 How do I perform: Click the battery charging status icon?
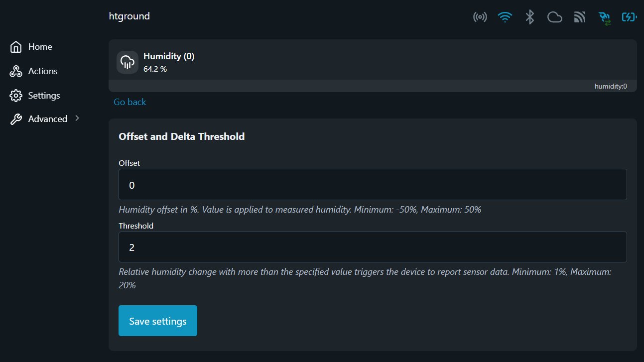(630, 17)
